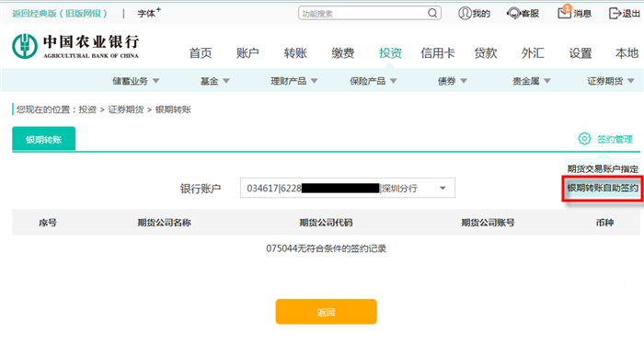Viewport: 644px width, 345px height.
Task: Increase font size with 字体+
Action: [x=149, y=13]
